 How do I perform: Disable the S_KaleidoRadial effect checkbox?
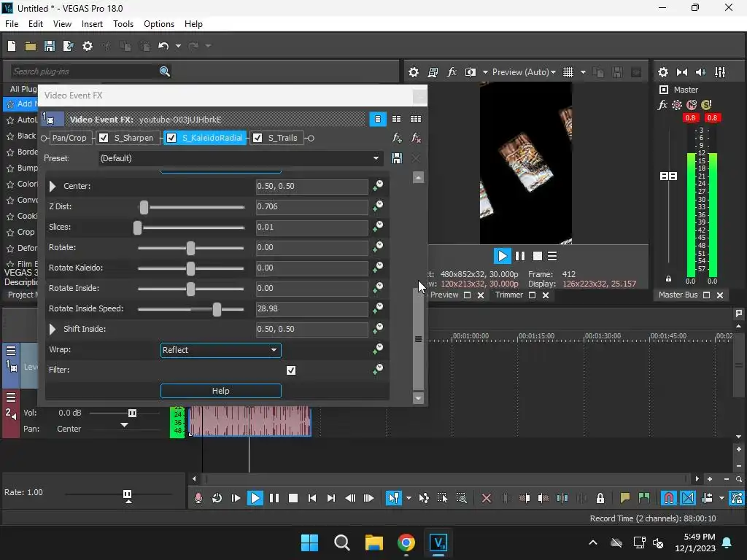[171, 138]
